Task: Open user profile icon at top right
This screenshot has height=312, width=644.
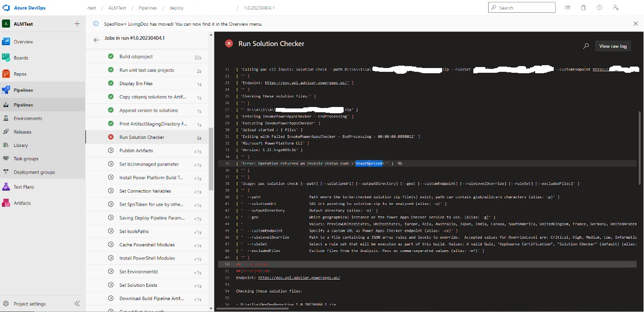Action: tap(615, 7)
